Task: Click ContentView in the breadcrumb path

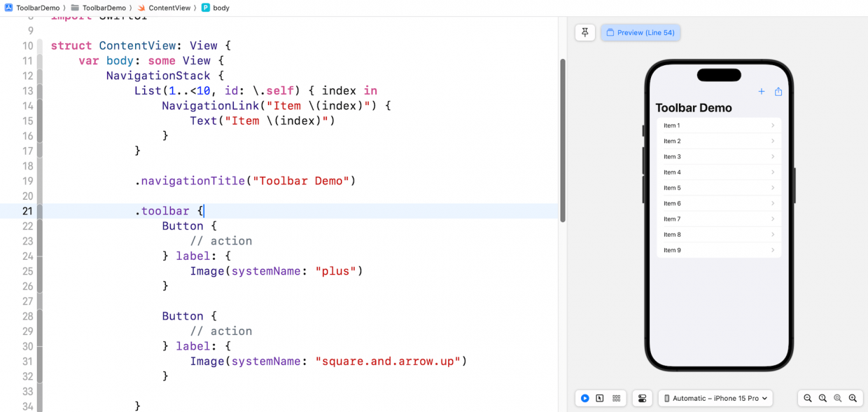Action: pyautogui.click(x=169, y=8)
